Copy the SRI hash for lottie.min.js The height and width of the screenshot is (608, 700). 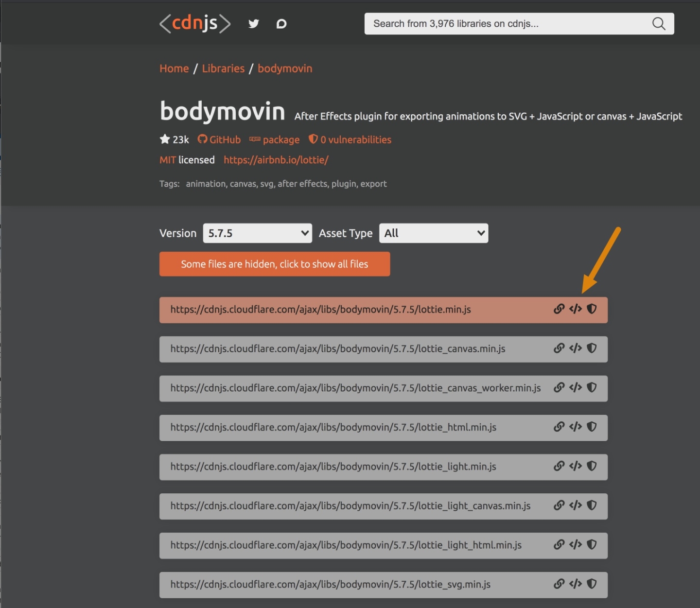[x=592, y=309]
